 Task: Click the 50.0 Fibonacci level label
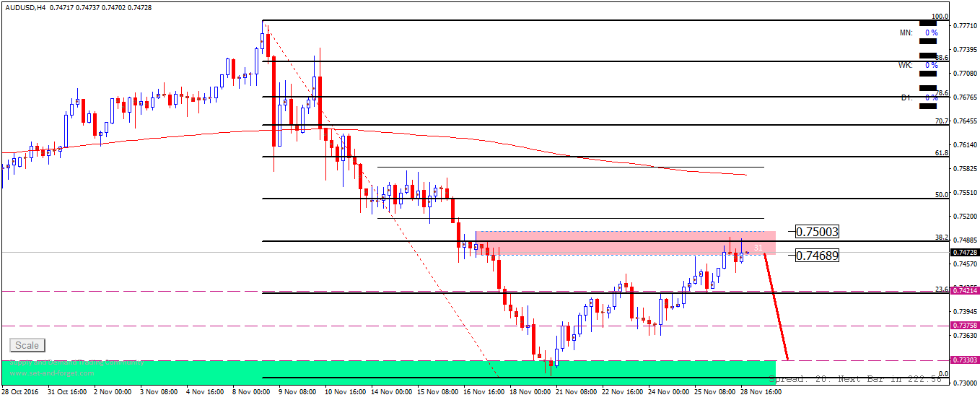[x=941, y=194]
